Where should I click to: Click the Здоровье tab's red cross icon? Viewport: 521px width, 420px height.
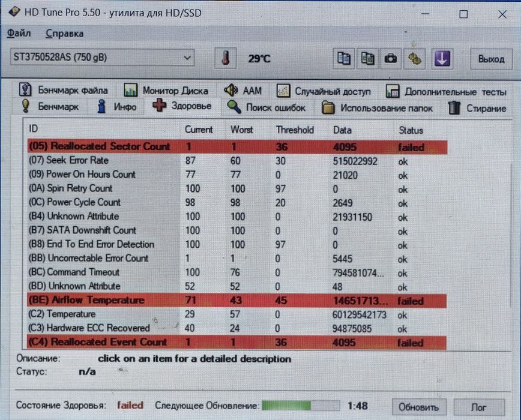(x=160, y=105)
